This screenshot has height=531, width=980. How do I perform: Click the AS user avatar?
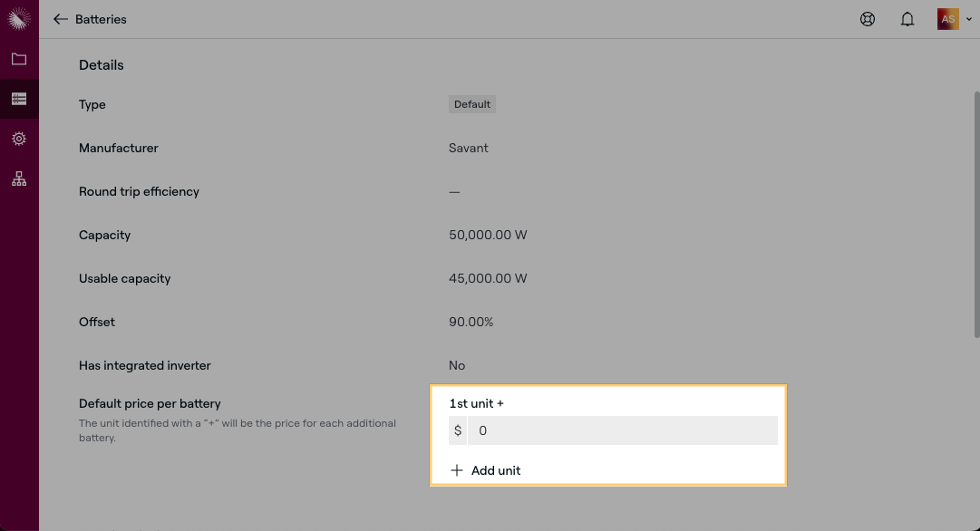click(x=947, y=19)
